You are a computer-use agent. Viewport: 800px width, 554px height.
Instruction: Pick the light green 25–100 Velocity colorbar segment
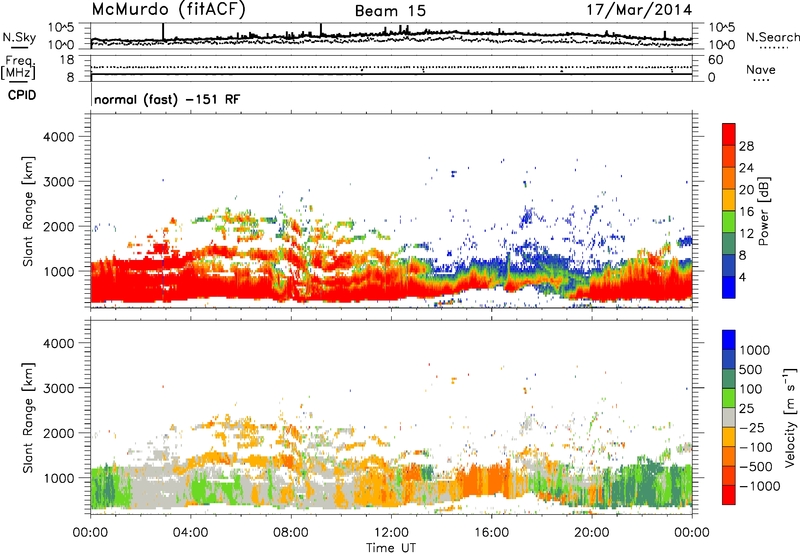(x=729, y=398)
